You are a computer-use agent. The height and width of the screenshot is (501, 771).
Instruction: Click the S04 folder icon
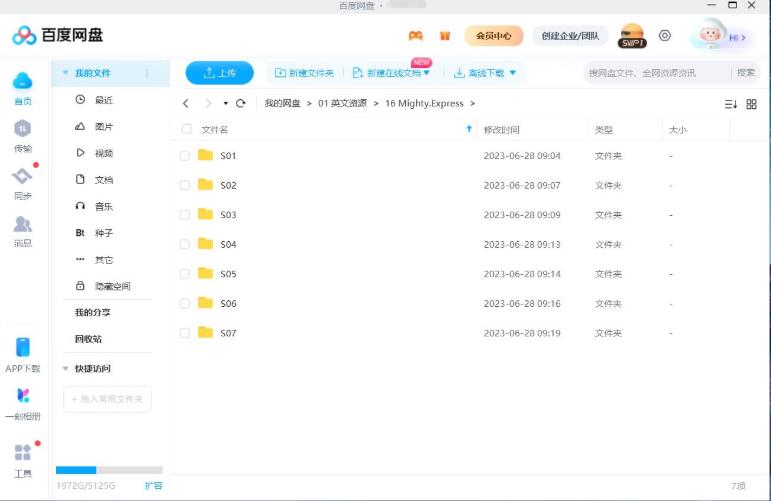(205, 244)
